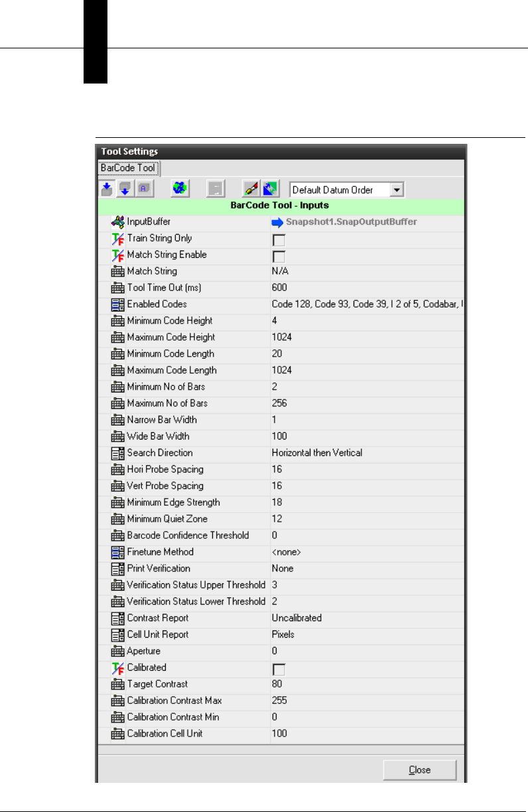The height and width of the screenshot is (812, 528).
Task: Click the Cell Unit Report list icon
Action: tap(117, 635)
